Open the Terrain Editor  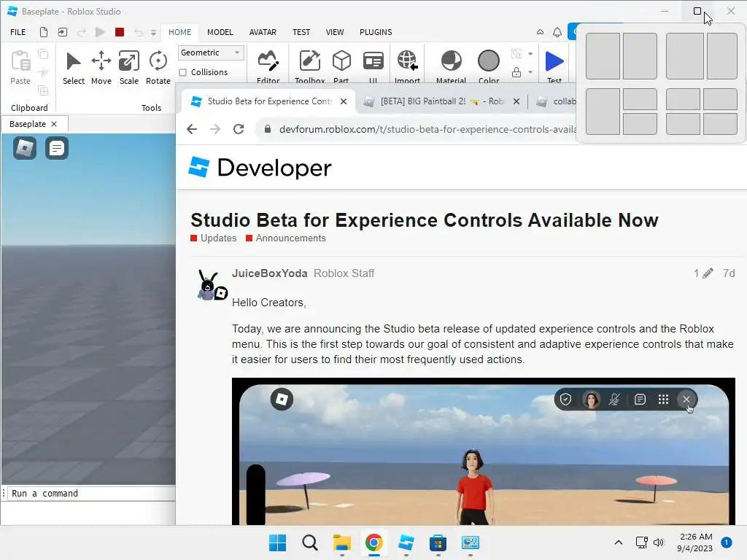pyautogui.click(x=268, y=66)
